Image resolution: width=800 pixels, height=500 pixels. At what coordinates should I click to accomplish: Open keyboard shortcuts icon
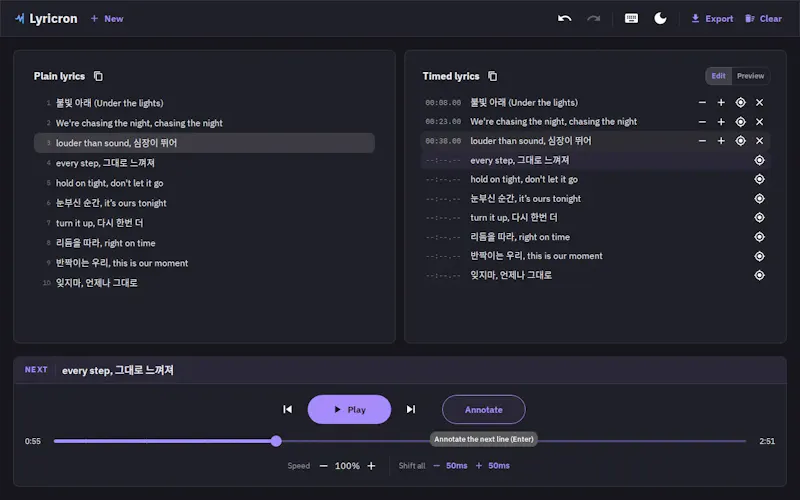[x=631, y=19]
